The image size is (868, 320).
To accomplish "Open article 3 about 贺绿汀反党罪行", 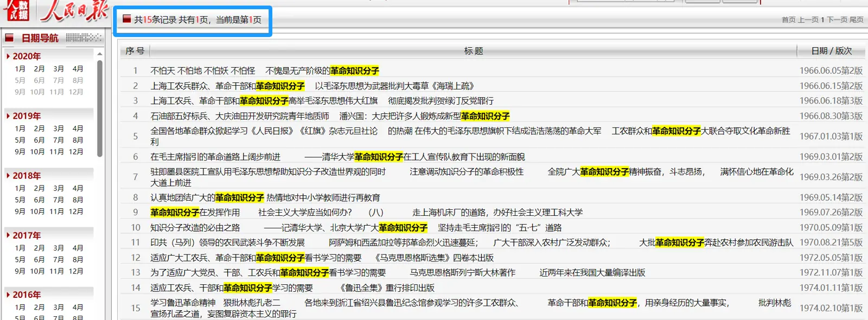I will pos(322,100).
